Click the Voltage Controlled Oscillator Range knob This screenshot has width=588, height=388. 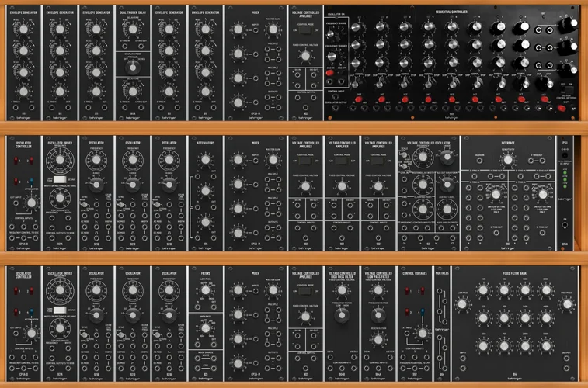click(x=447, y=158)
